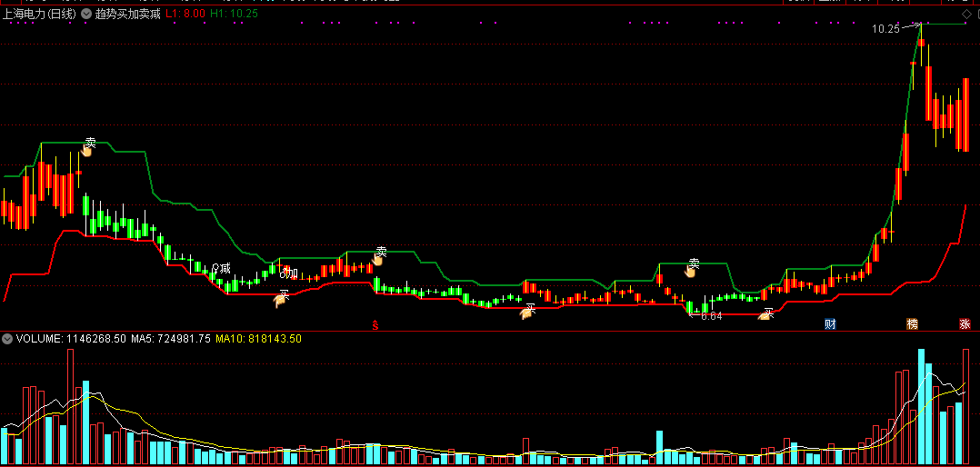Image resolution: width=980 pixels, height=467 pixels.
Task: Click the H1: 10.25 value
Action: point(235,14)
